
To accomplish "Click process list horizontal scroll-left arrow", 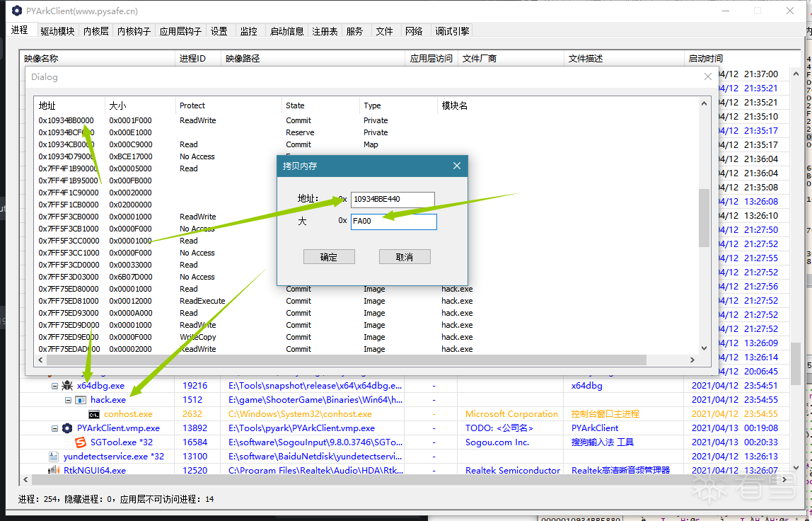I will pos(25,479).
